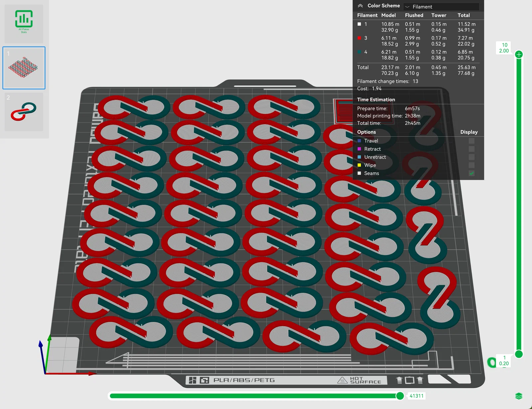This screenshot has height=409, width=532.
Task: Click the move count value 41311
Action: coord(417,396)
